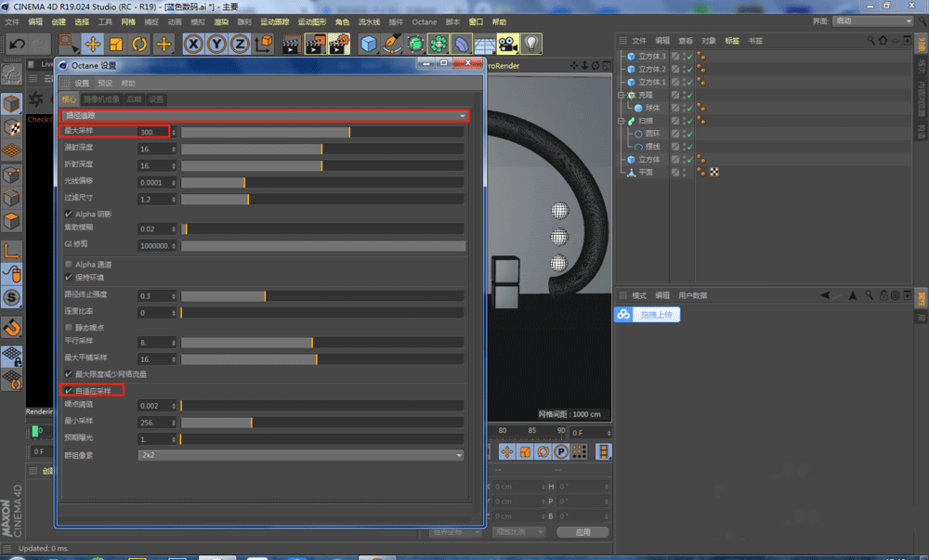929x560 pixels.
Task: Collapse the 克隆 object in the tree
Action: pos(622,95)
